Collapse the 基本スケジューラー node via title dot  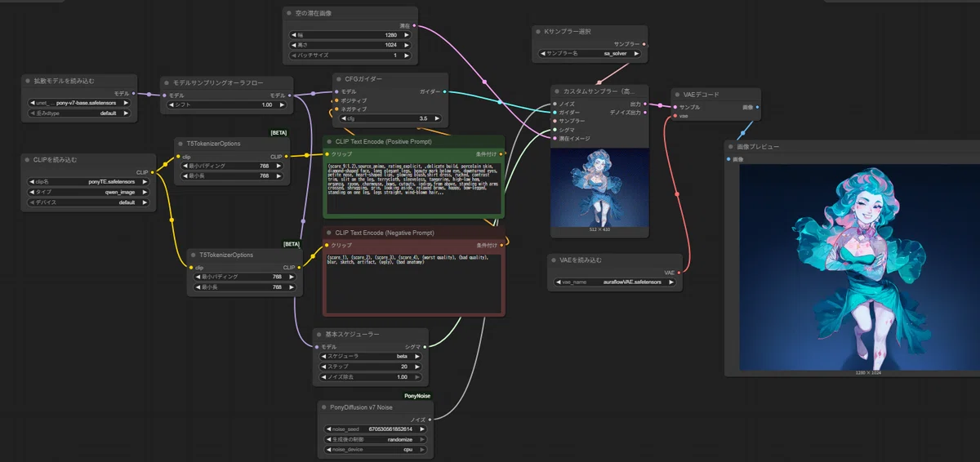click(x=319, y=335)
